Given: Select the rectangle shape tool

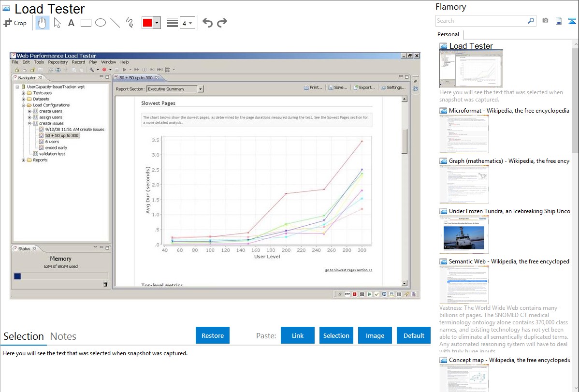Looking at the screenshot, I should point(86,23).
